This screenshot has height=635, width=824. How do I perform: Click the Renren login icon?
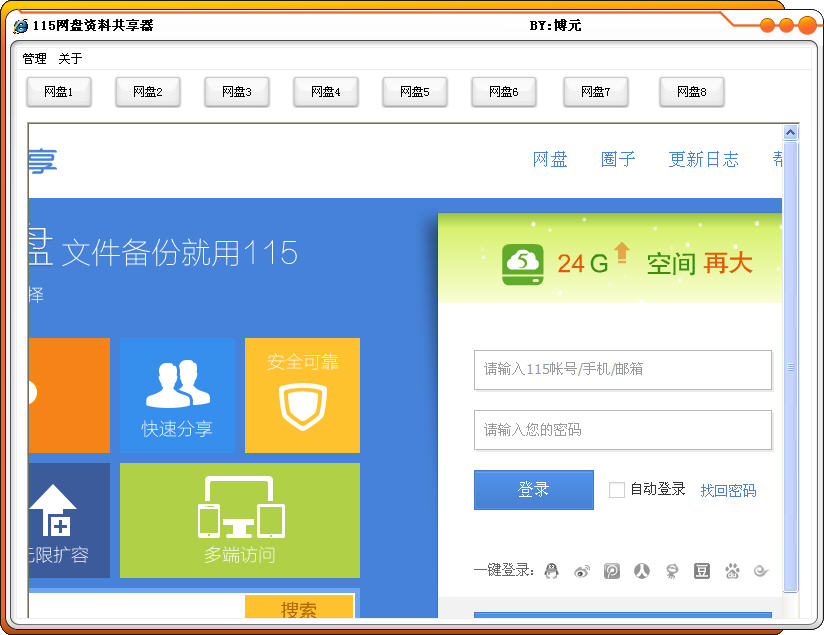click(x=642, y=570)
